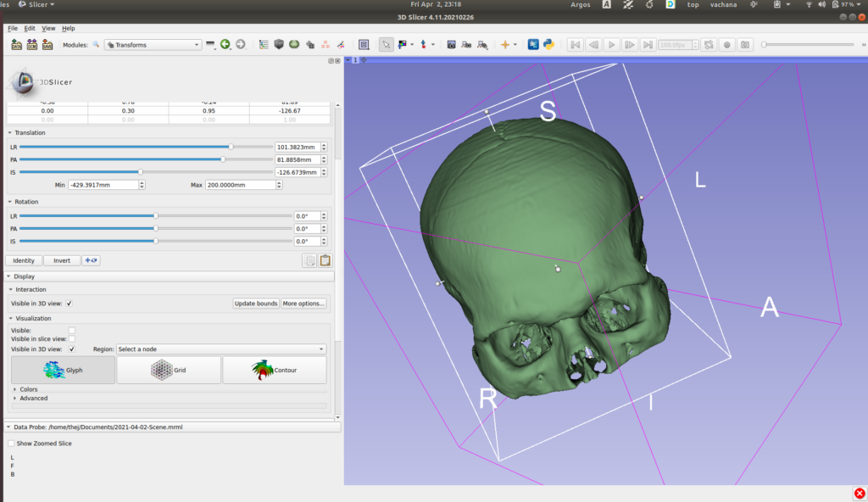Click the copy transform icon
The image size is (868, 502).
310,260
